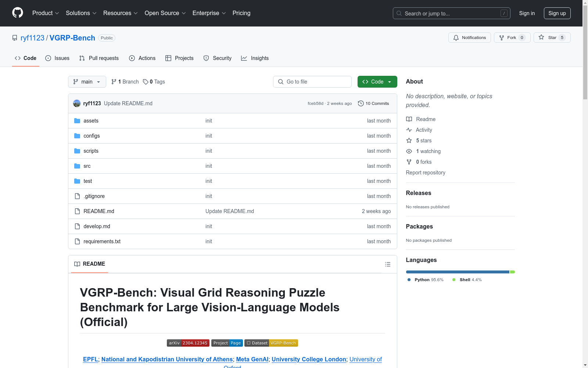This screenshot has width=588, height=368.
Task: Open the configs folder icon
Action: coord(77,136)
